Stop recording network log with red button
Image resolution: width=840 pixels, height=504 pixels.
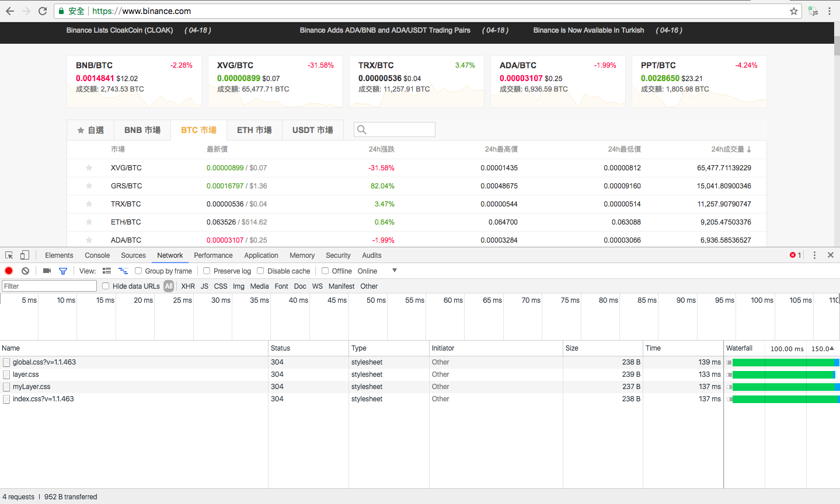point(9,271)
